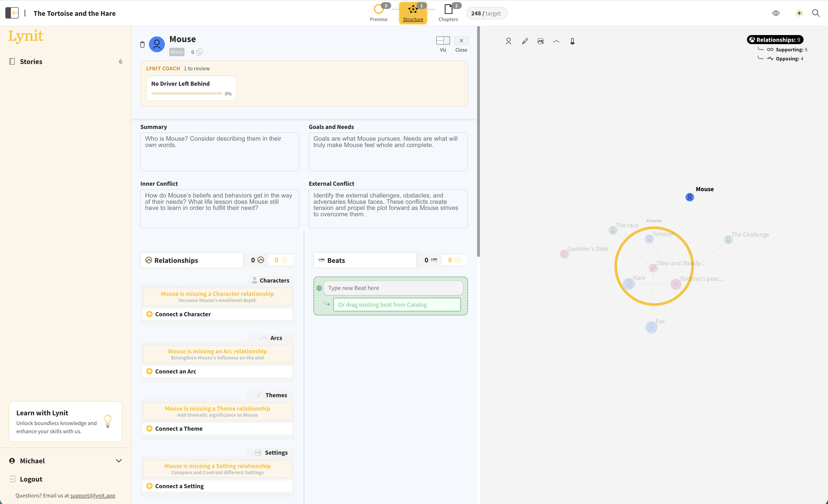The height and width of the screenshot is (504, 828).
Task: Click Connect a Setting
Action: pyautogui.click(x=218, y=486)
